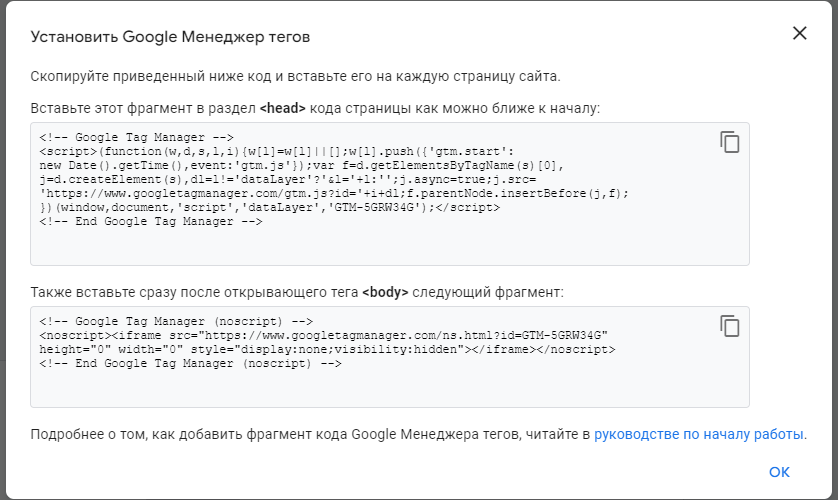Click inside the head script code box
This screenshot has width=838, height=500.
pos(390,245)
